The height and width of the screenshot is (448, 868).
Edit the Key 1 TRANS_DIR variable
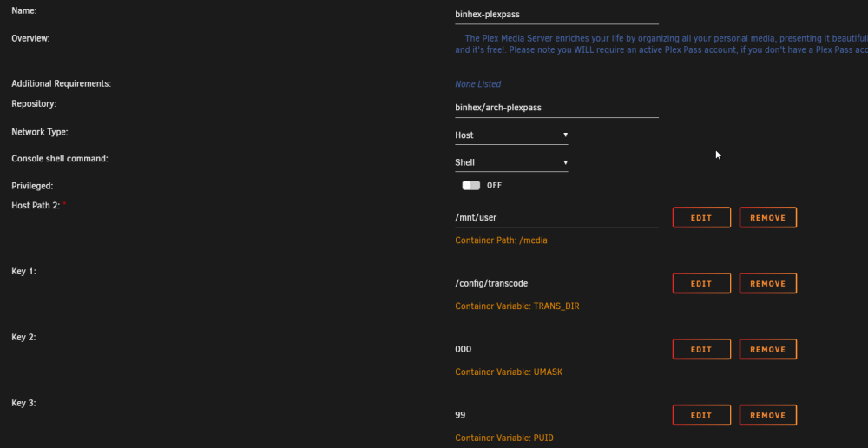pyautogui.click(x=701, y=284)
